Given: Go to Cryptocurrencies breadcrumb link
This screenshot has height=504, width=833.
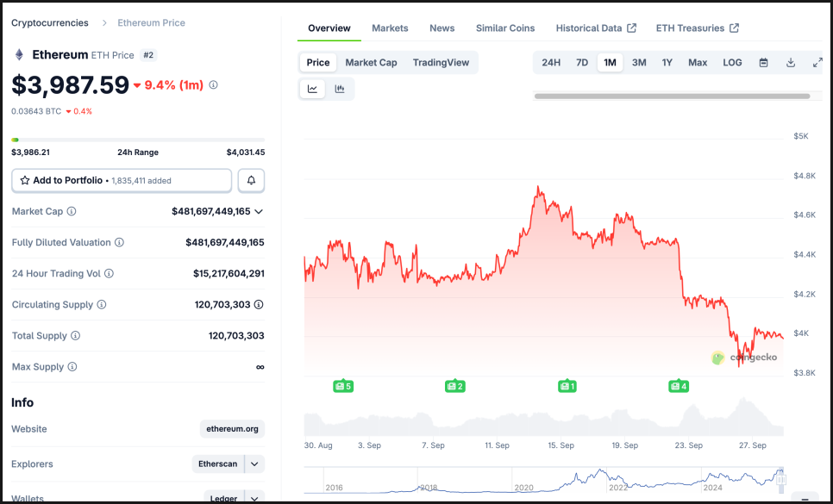Looking at the screenshot, I should tap(50, 22).
